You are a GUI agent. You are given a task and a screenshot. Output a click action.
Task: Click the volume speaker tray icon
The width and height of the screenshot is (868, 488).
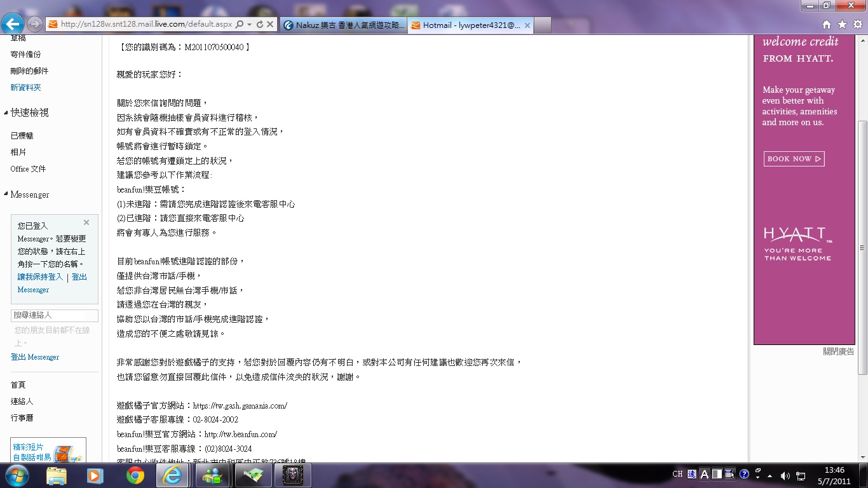pos(785,475)
